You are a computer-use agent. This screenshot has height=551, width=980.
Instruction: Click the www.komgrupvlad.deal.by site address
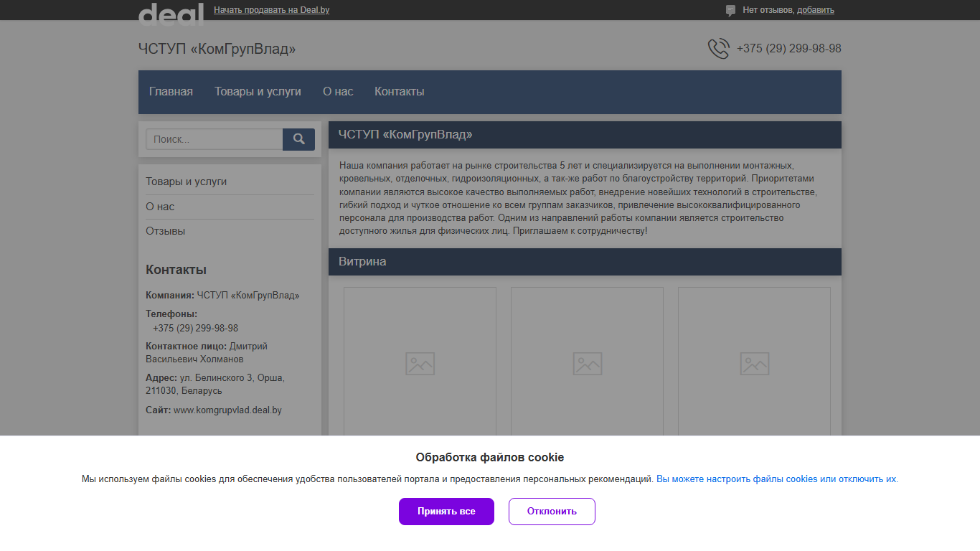click(x=227, y=410)
